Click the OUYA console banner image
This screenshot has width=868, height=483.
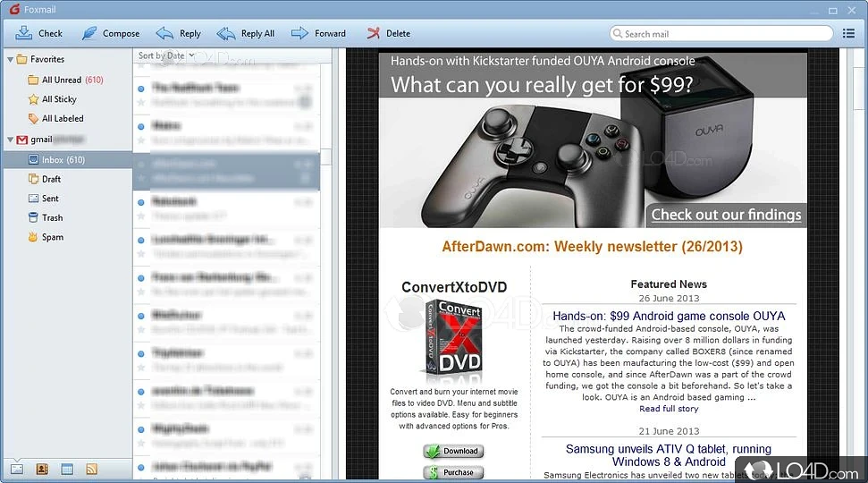click(593, 140)
